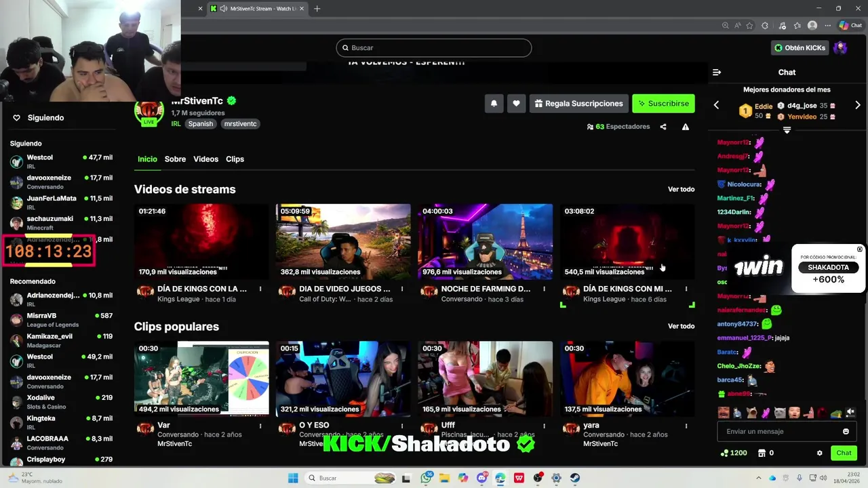The height and width of the screenshot is (488, 868).
Task: Expand the donors panel down arrow
Action: (x=787, y=130)
